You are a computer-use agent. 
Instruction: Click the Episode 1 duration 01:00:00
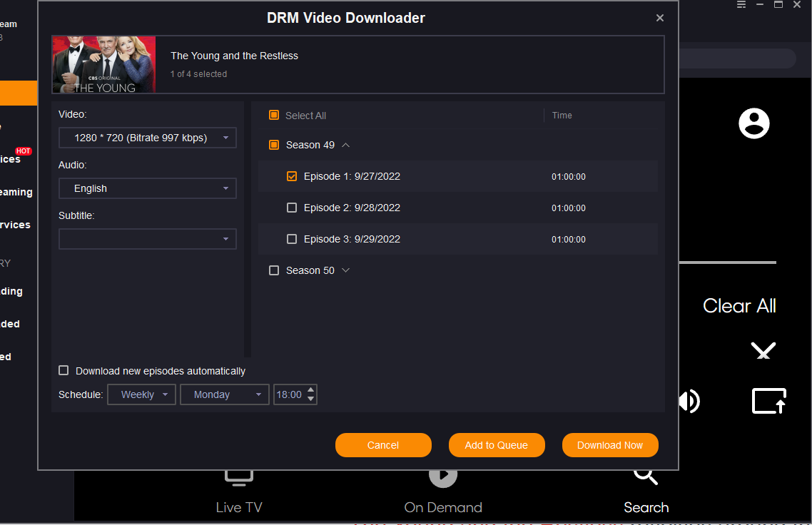568,177
